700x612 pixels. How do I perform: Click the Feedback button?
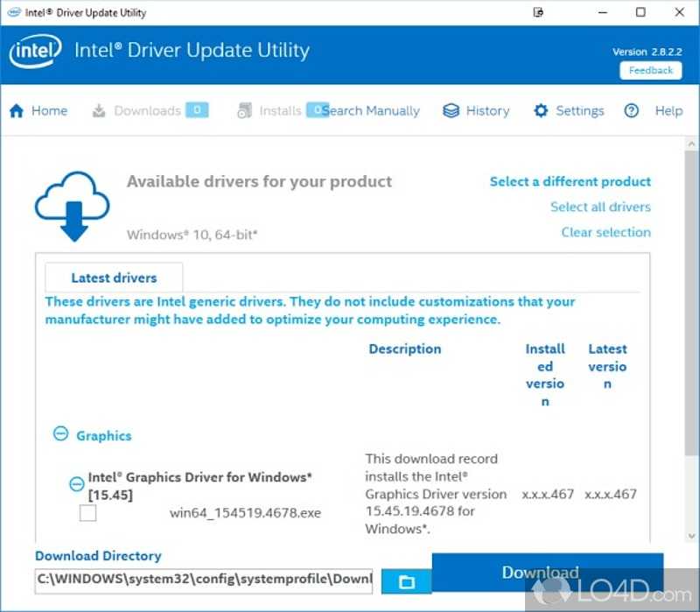tap(650, 70)
